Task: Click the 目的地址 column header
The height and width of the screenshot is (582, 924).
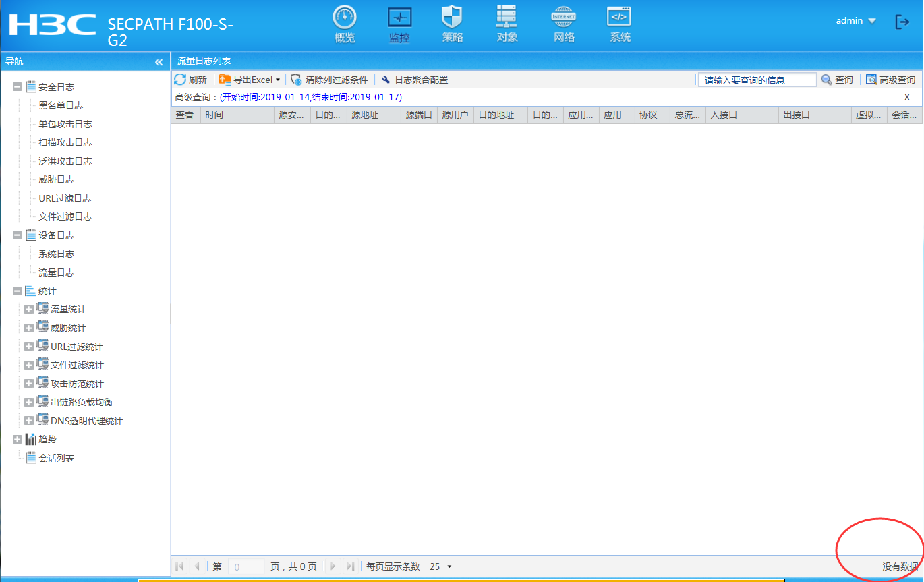Action: click(x=500, y=115)
